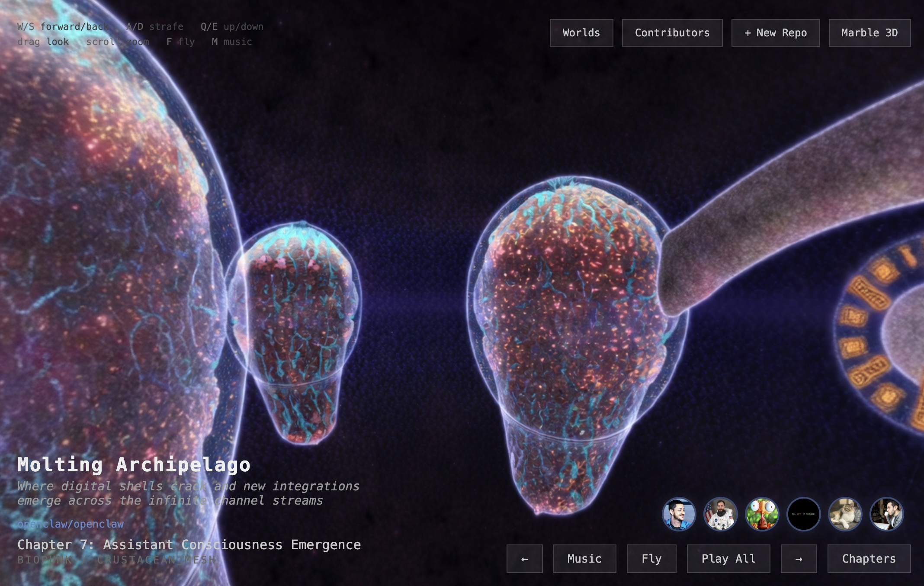The height and width of the screenshot is (586, 924).
Task: Go to previous chapter with left arrow
Action: pos(524,559)
